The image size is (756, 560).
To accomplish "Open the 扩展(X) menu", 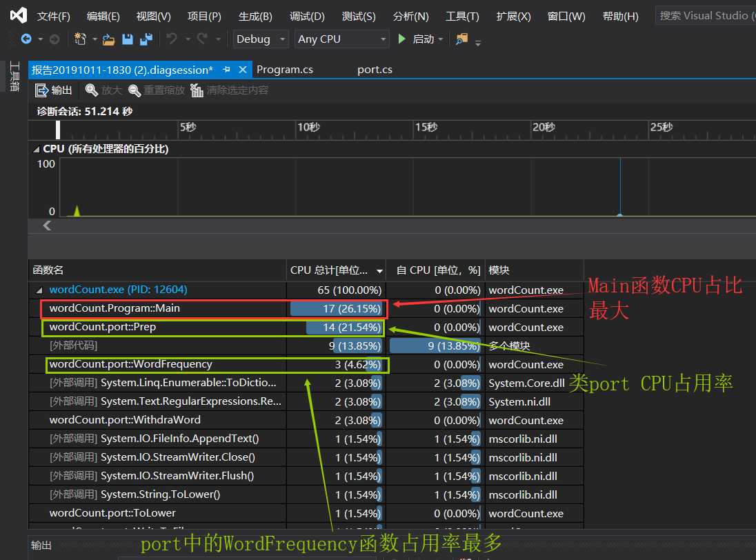I will tap(513, 17).
